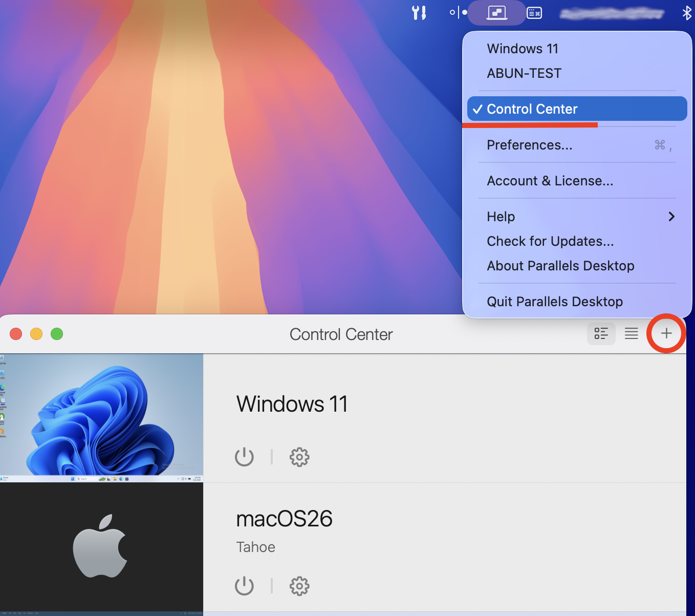This screenshot has width=695, height=616.
Task: Switch Control Center to compact list view
Action: point(632,333)
